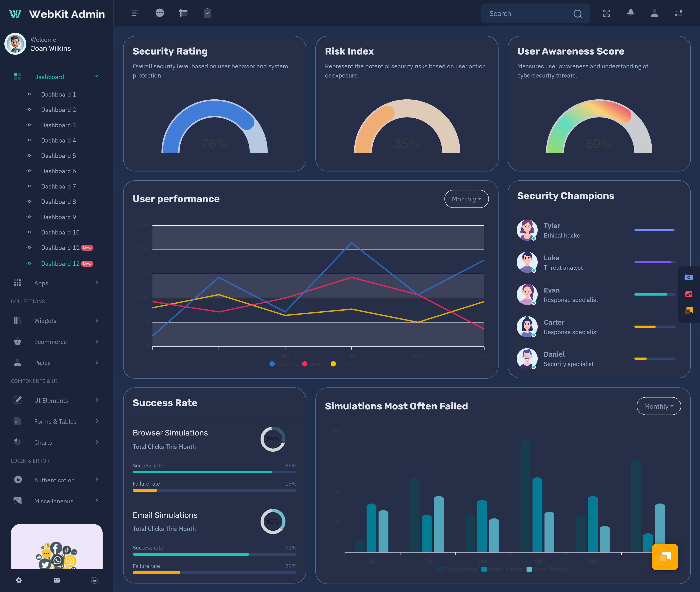700x592 pixels.
Task: Click Email Simulations failure rate bar
Action: click(x=215, y=573)
